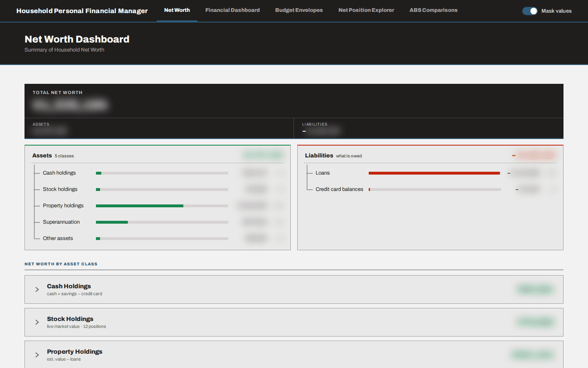
Task: Select the Cash holdings asset row label
Action: pyautogui.click(x=59, y=173)
